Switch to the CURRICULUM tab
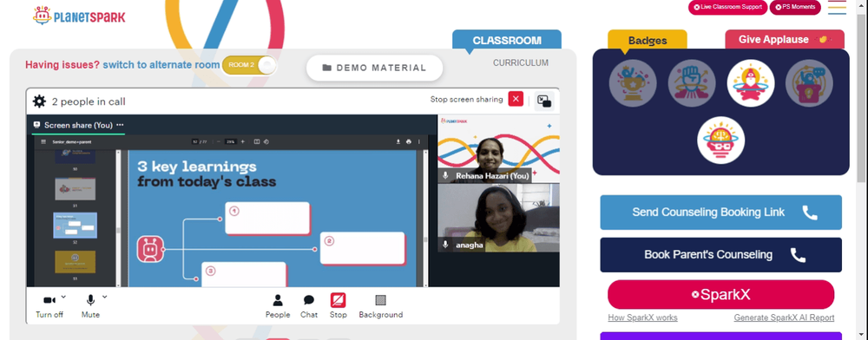Viewport: 868px width, 340px height. point(520,63)
